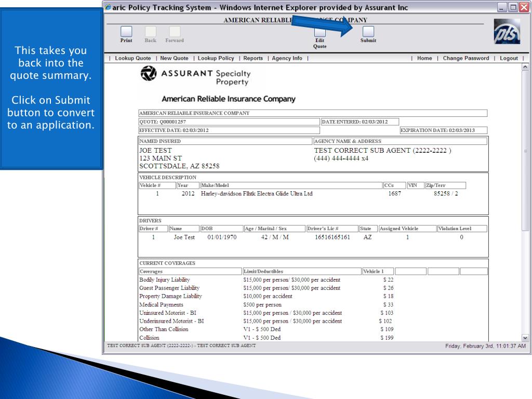Click the QUOTE: Q00001257 field

229,122
